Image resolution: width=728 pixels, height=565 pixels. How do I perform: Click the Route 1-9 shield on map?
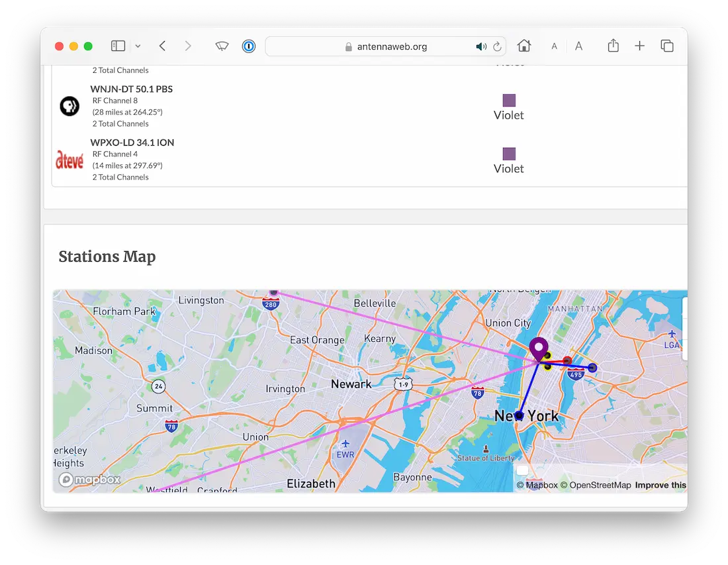point(404,384)
